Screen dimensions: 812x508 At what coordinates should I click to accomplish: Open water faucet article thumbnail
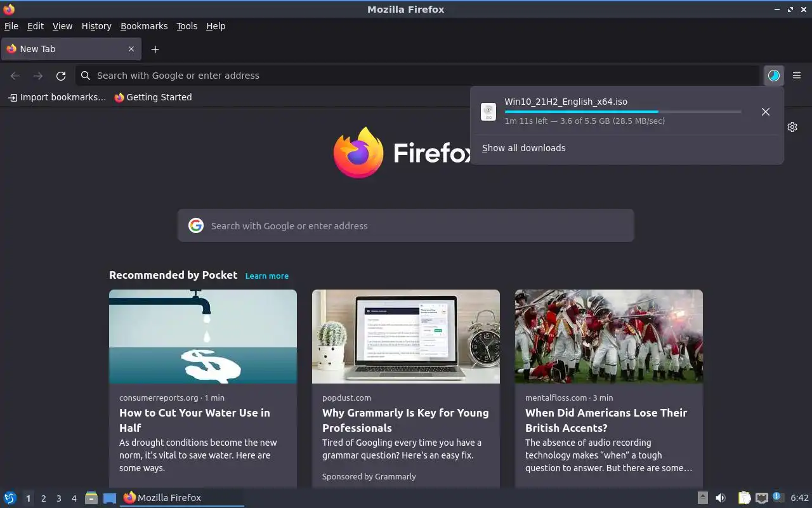pos(203,337)
